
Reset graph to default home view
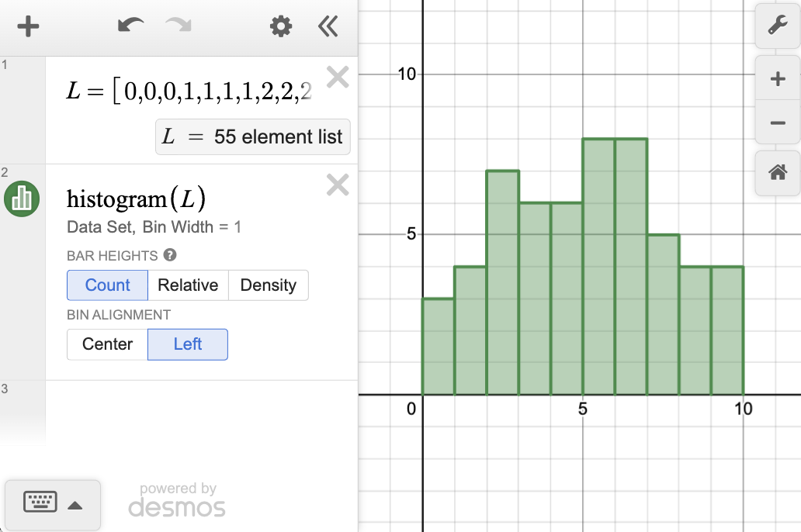777,173
